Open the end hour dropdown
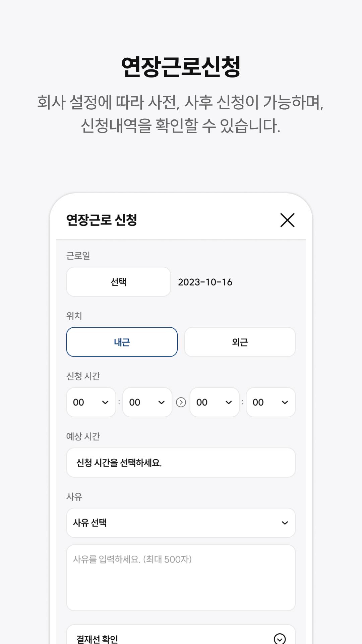Image resolution: width=362 pixels, height=644 pixels. coord(214,402)
